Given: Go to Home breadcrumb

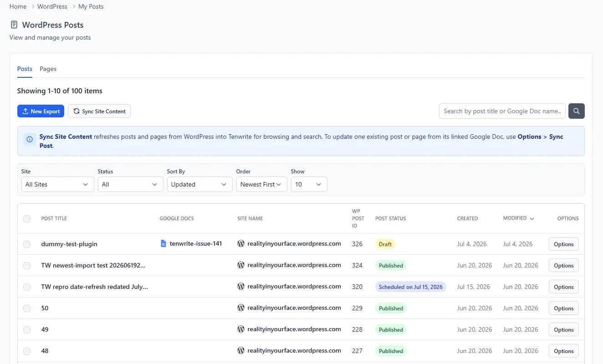Looking at the screenshot, I should (x=18, y=6).
